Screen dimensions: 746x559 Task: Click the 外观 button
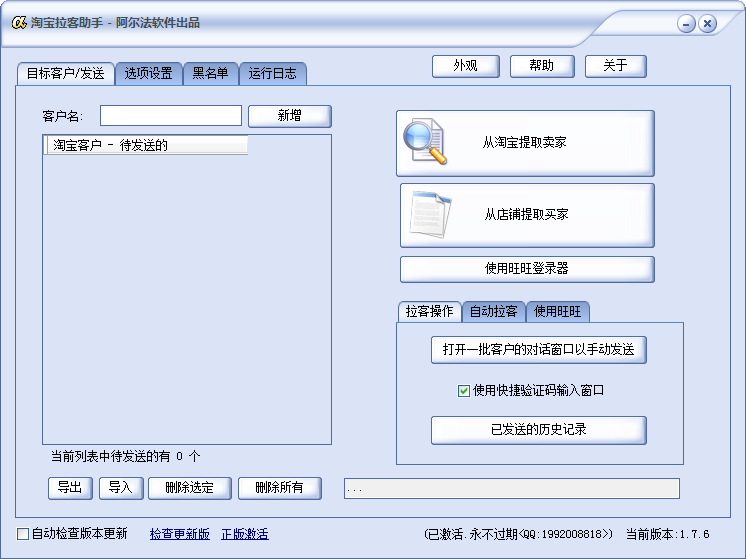pos(465,66)
